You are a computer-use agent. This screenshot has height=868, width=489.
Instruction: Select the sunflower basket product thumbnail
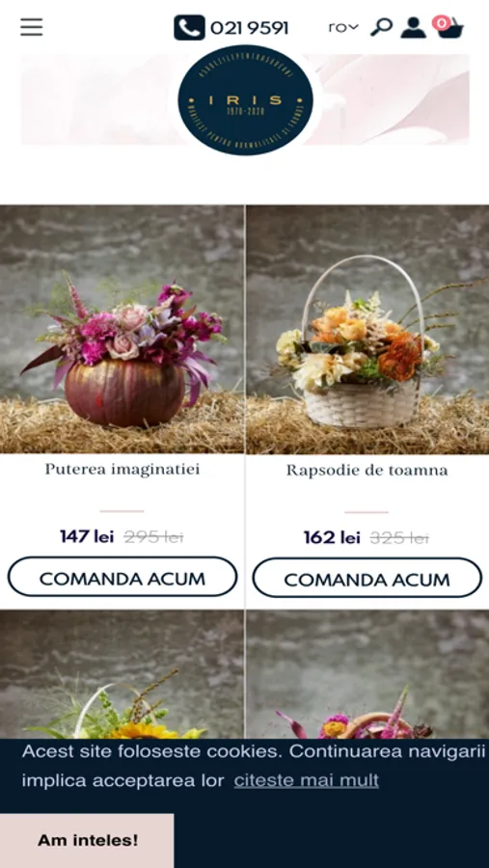point(122,674)
